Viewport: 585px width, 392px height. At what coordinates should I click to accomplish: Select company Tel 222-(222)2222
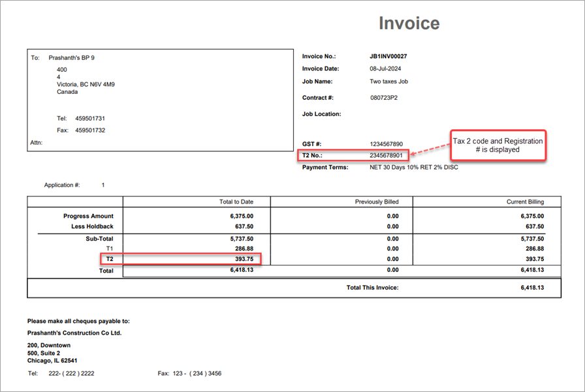[71, 373]
